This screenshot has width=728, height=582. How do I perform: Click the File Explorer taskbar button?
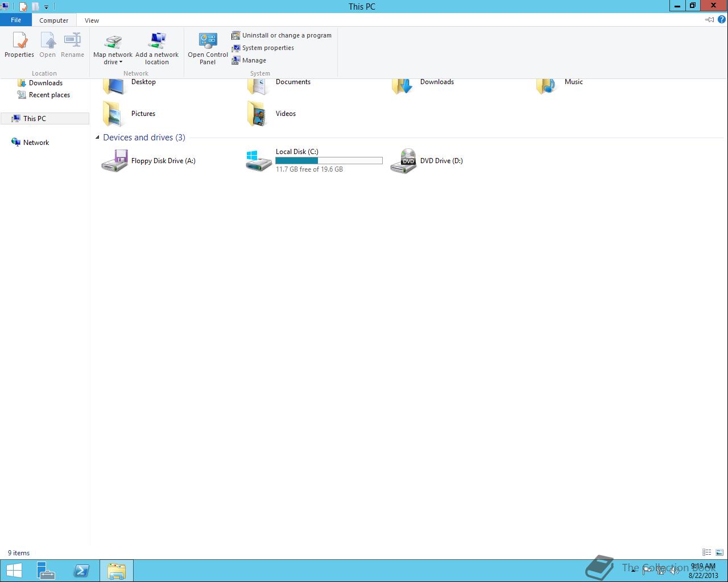click(x=117, y=571)
